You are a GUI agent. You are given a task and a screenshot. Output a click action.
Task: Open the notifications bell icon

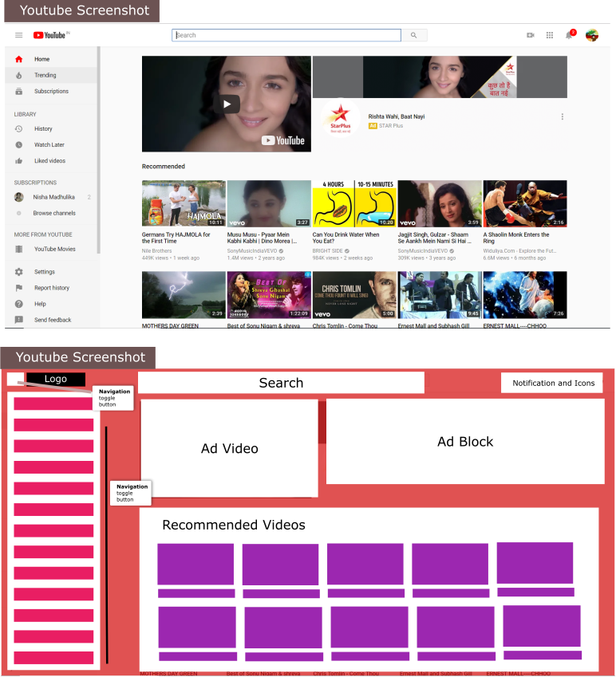(570, 35)
